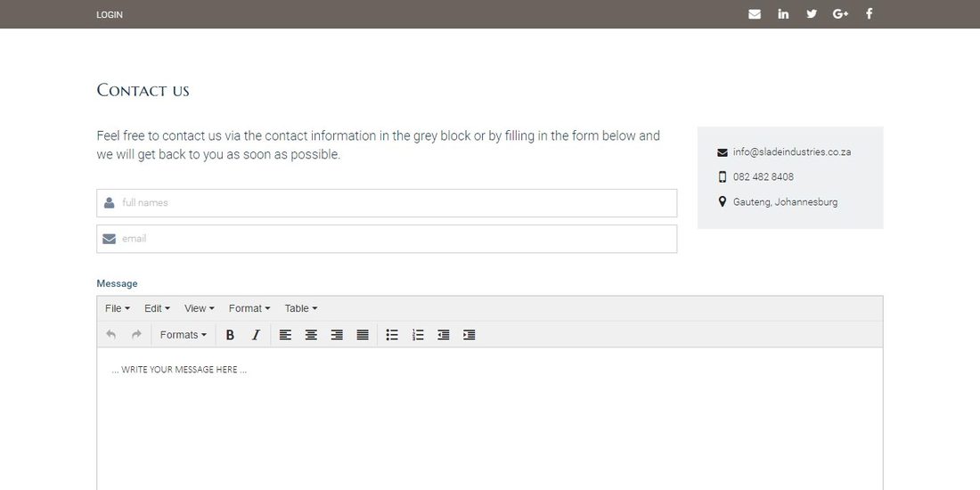Insert a bullet list
980x490 pixels.
[392, 335]
